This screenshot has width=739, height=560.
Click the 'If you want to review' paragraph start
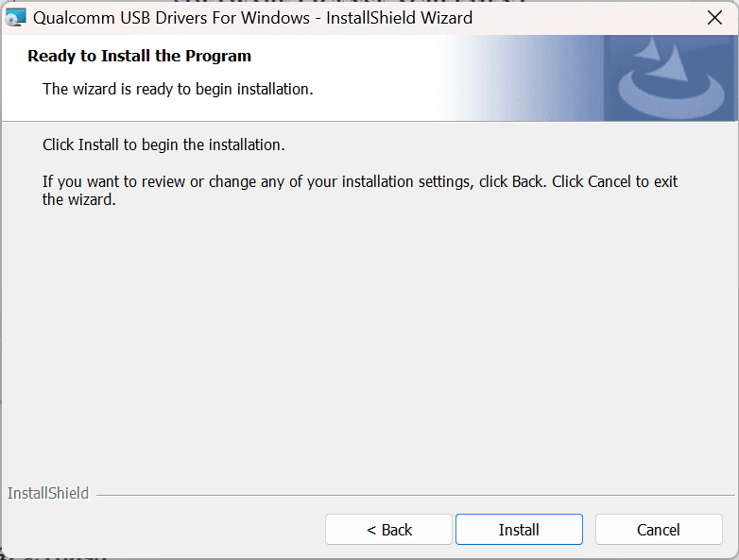[x=113, y=181]
